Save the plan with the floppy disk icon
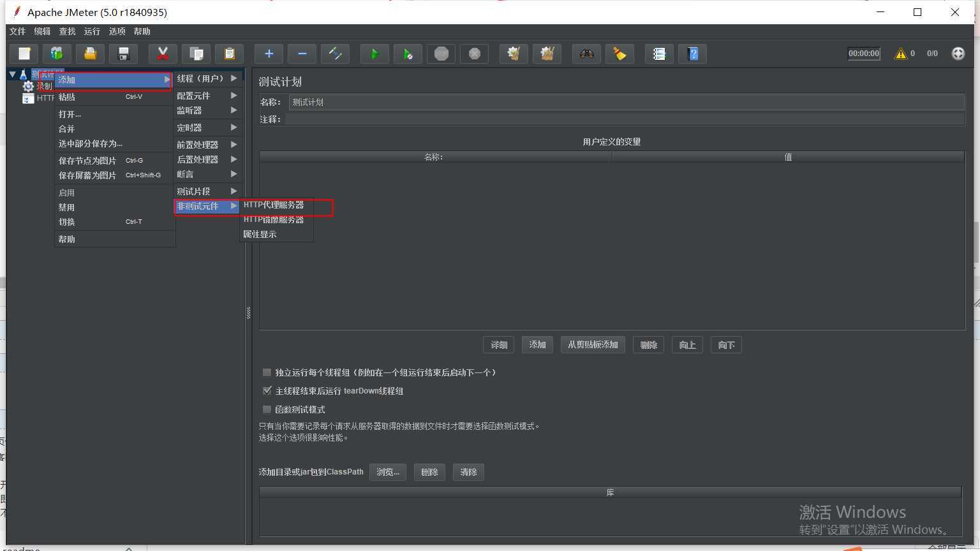Viewport: 980px width, 551px height. pyautogui.click(x=124, y=54)
